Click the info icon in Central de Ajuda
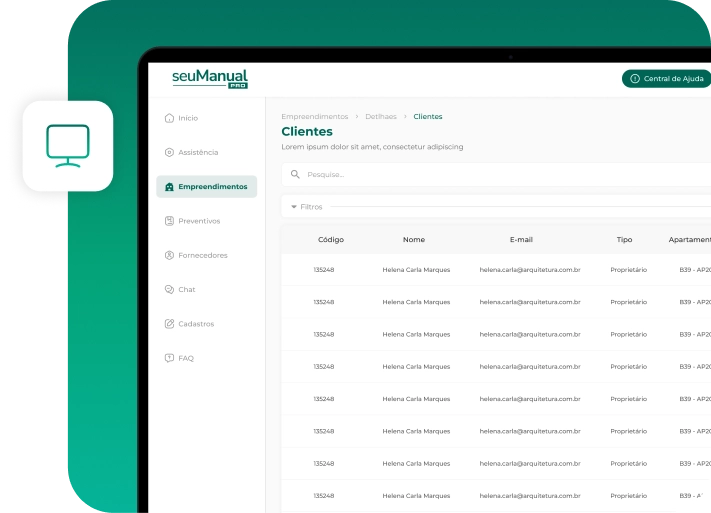Viewport: 711px width, 513px height. 635,78
